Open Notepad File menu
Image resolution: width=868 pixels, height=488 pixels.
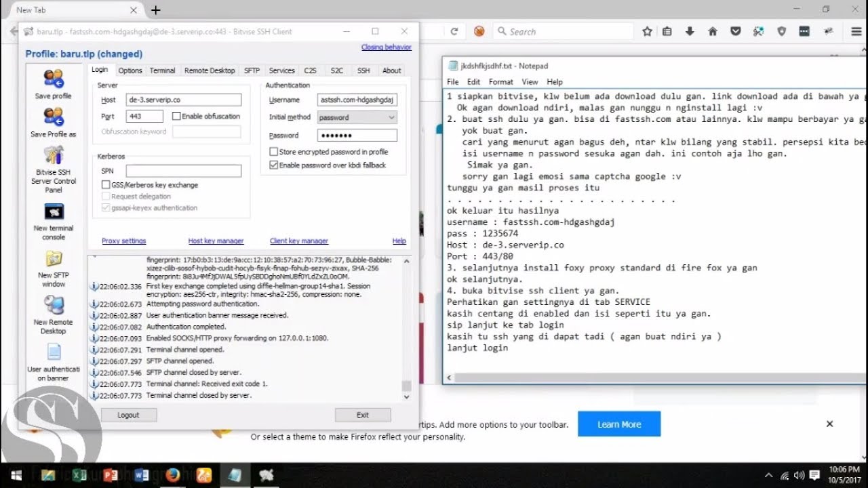click(452, 82)
